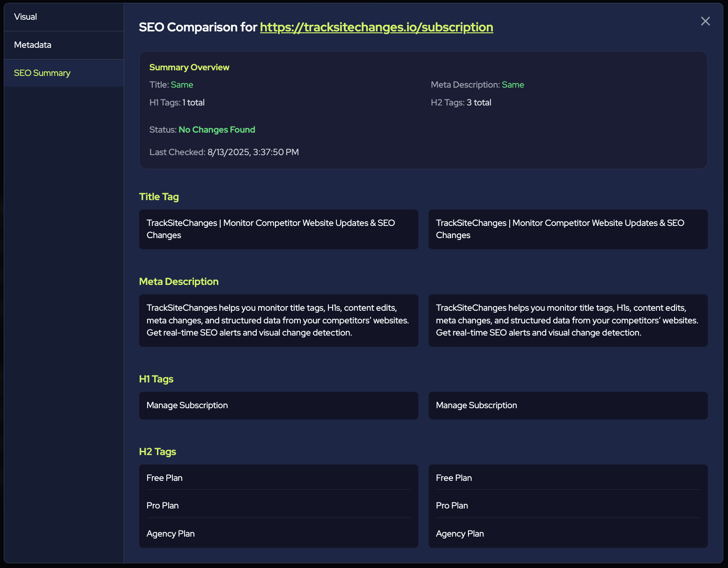Image resolution: width=728 pixels, height=568 pixels.
Task: Select the left Meta Description text box
Action: (x=279, y=321)
